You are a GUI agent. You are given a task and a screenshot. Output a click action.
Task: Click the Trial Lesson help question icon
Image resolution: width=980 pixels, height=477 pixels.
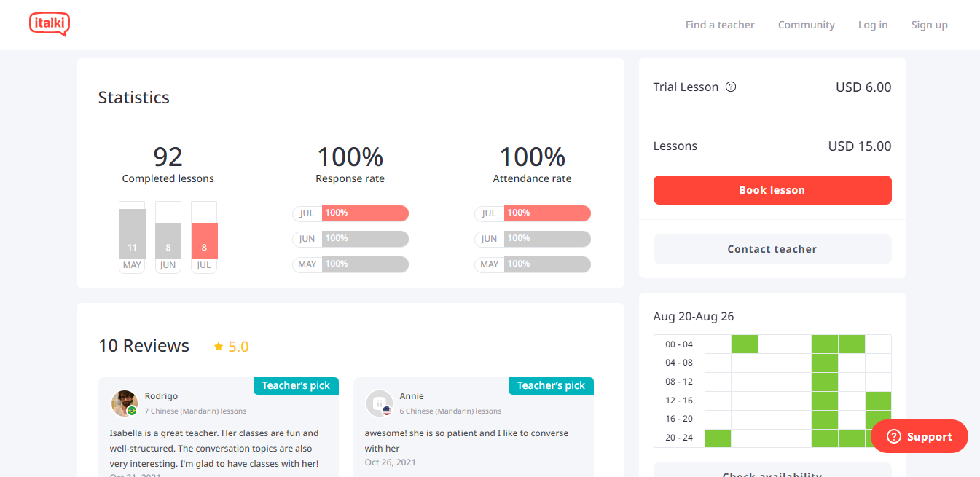click(x=731, y=87)
